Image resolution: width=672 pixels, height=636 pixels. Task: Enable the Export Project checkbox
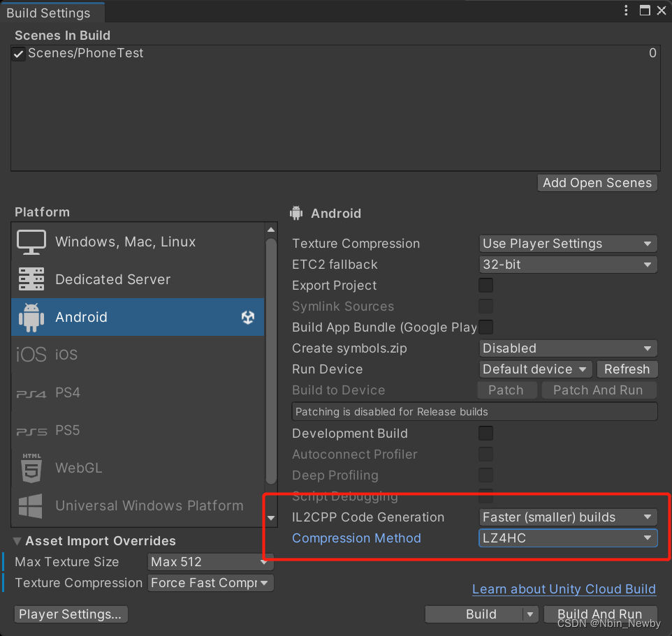pyautogui.click(x=485, y=286)
